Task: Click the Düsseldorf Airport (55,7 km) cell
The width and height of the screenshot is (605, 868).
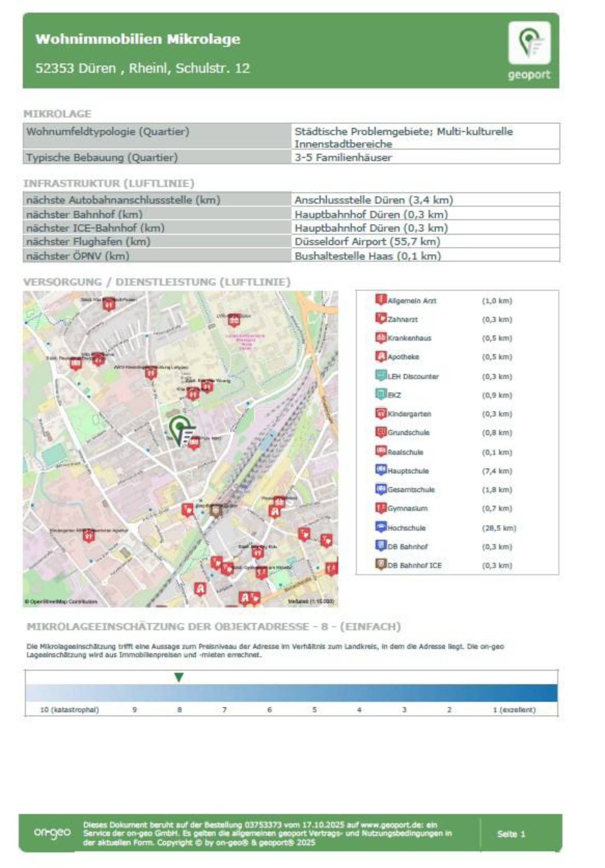Action: click(x=367, y=242)
